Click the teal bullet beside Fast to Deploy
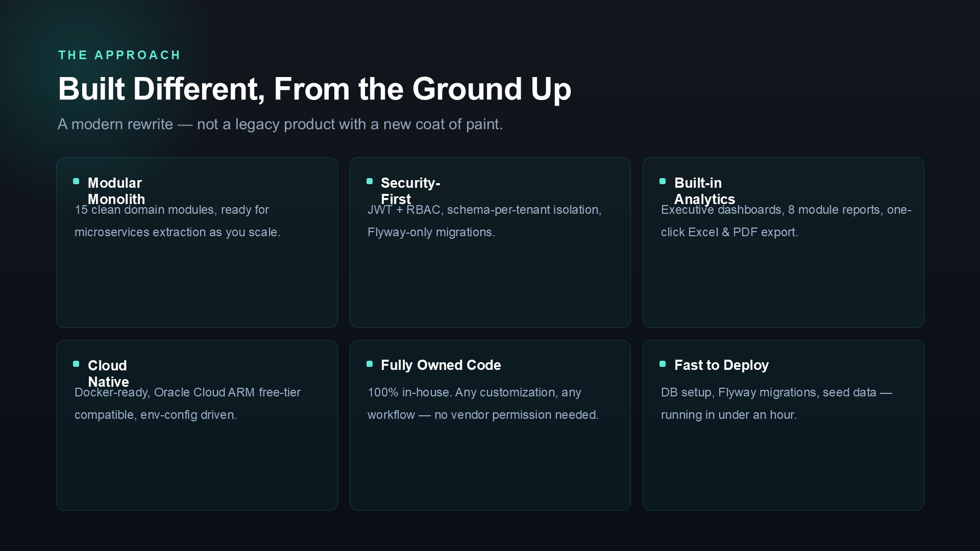The image size is (980, 551). 663,364
